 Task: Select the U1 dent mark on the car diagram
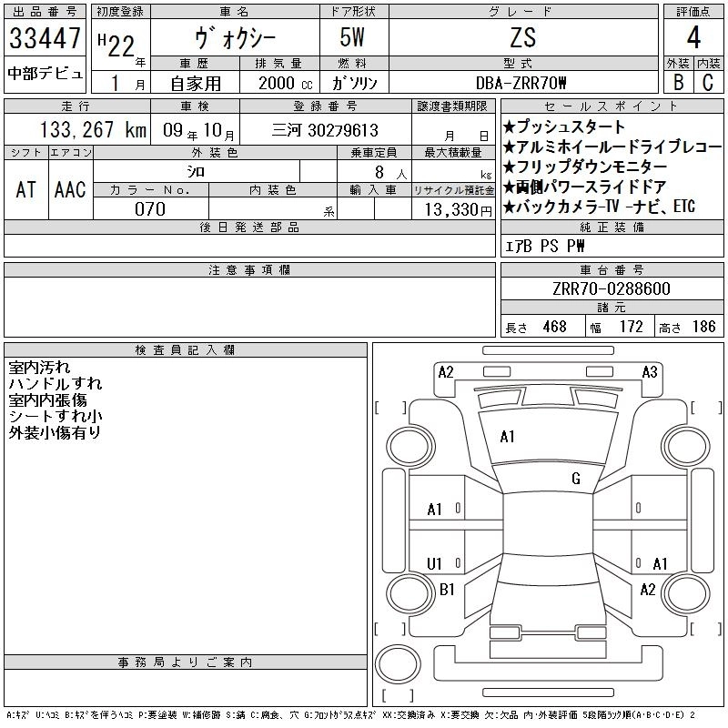point(434,563)
